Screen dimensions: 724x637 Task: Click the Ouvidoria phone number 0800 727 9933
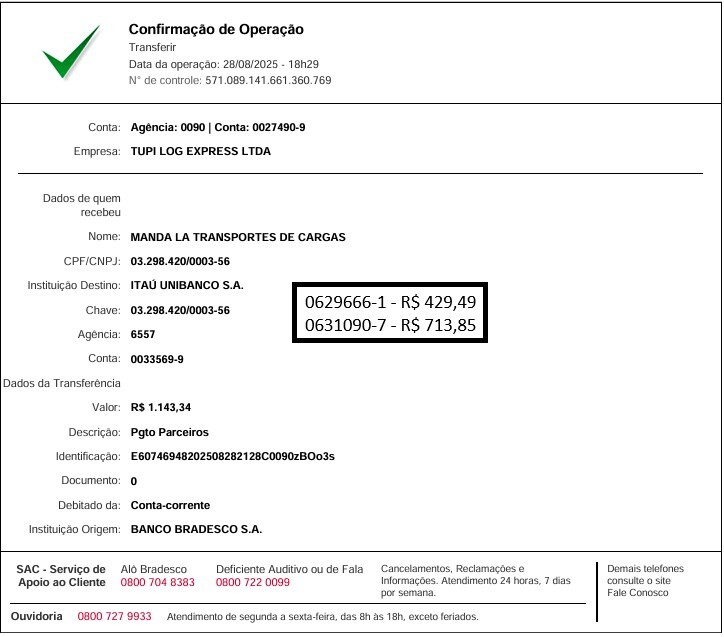(114, 616)
